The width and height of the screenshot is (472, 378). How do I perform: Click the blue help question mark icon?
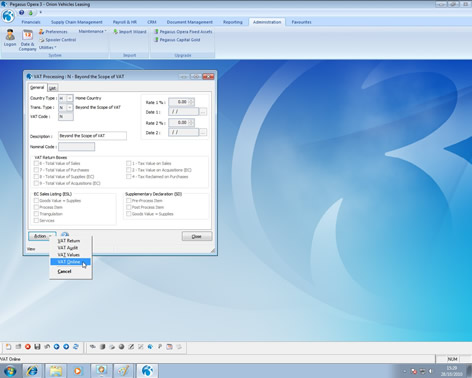tap(22, 13)
